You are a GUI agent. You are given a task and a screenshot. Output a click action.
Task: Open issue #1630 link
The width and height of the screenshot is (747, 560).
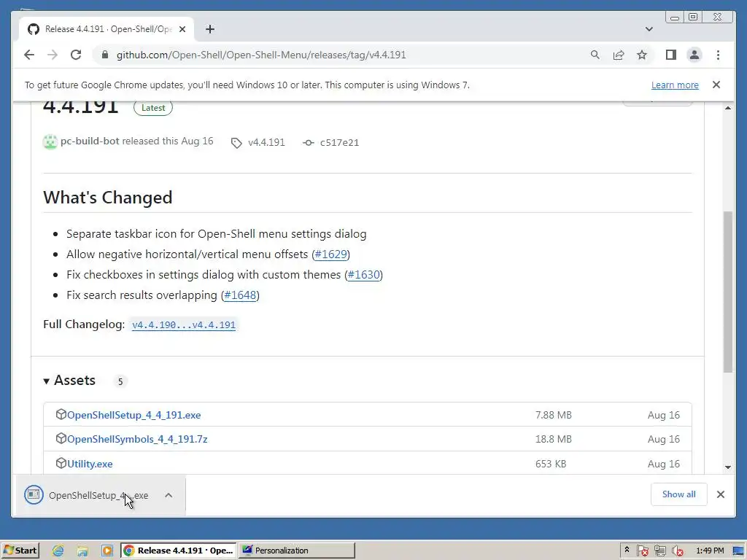click(x=363, y=275)
